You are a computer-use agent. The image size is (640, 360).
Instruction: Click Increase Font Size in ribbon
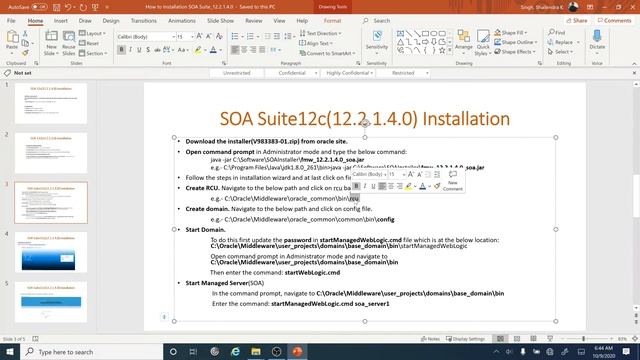pos(200,36)
